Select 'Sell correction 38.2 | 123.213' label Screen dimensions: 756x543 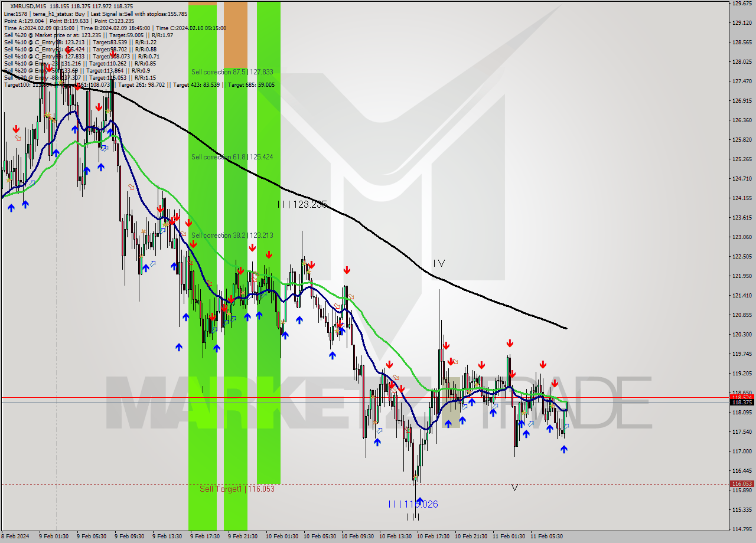tap(232, 235)
